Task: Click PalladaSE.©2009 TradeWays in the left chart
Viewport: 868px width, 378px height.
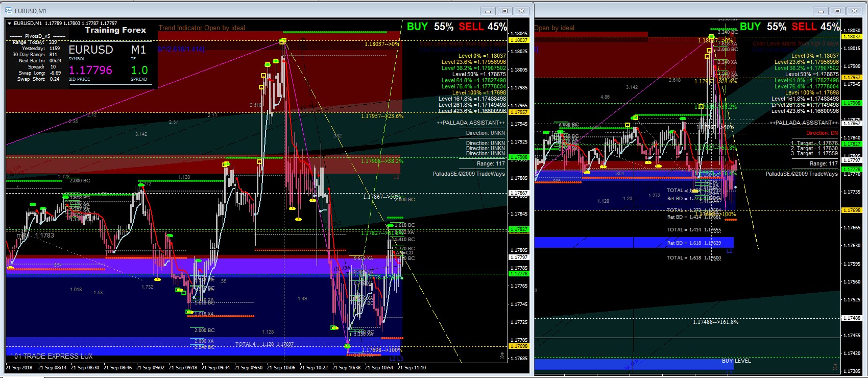Action: [x=469, y=174]
